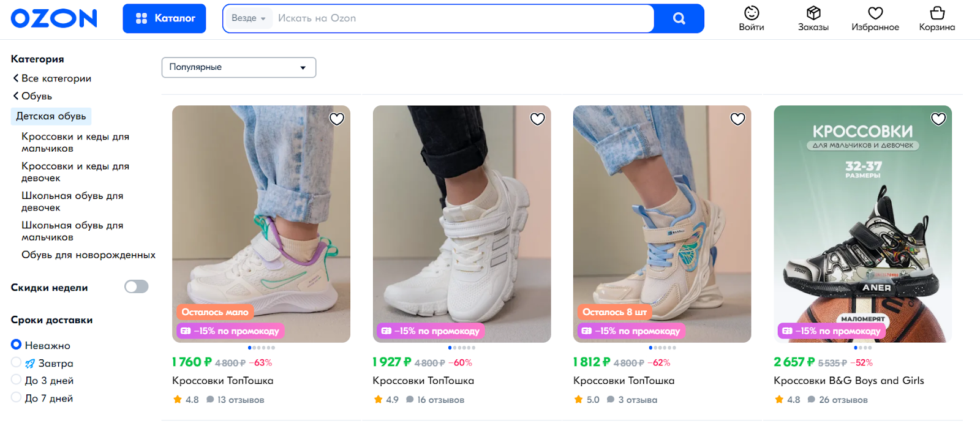Open the Каталог menu
Image resolution: width=980 pixels, height=426 pixels.
pyautogui.click(x=164, y=18)
